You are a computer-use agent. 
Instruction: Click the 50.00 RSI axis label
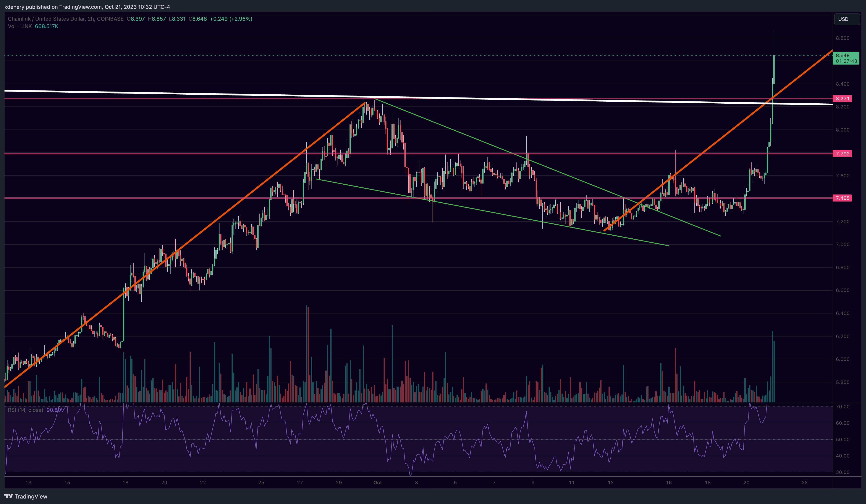[x=843, y=439]
